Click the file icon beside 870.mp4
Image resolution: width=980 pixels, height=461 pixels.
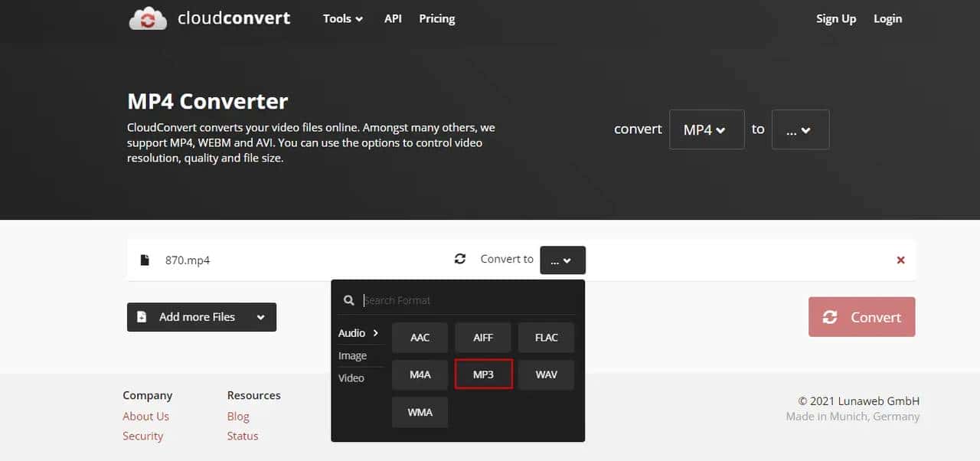(145, 260)
